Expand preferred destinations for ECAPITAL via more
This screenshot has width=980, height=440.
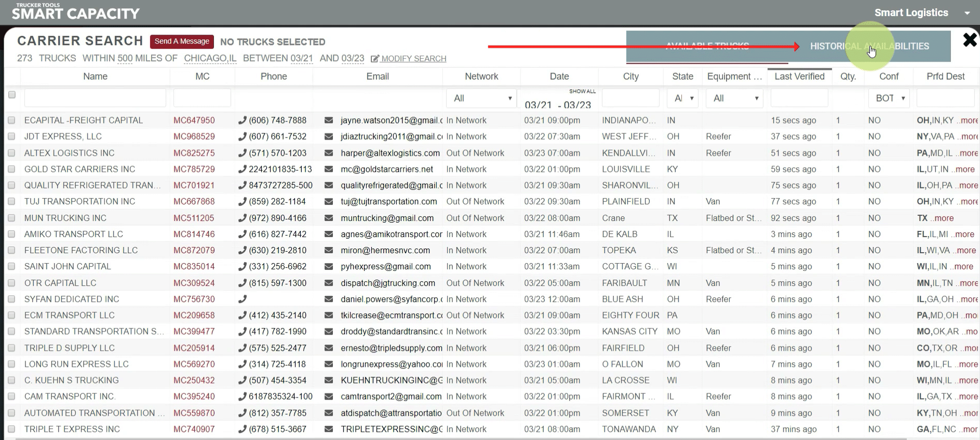point(969,120)
